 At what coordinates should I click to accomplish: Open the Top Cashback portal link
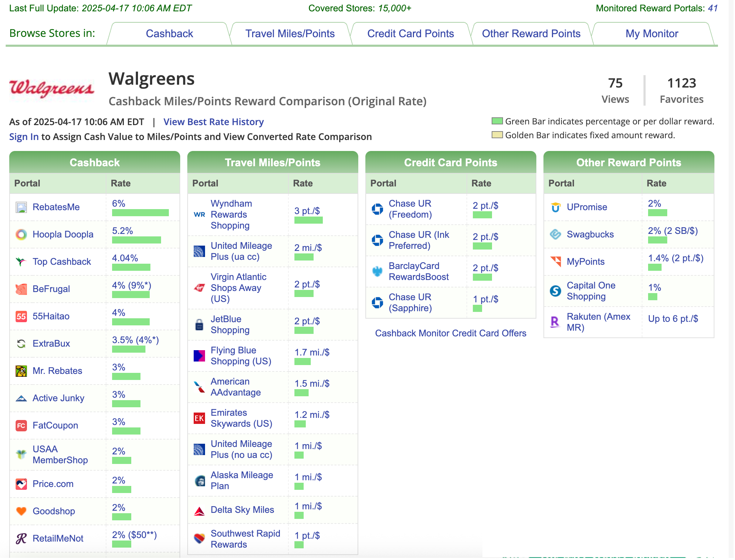(x=62, y=262)
